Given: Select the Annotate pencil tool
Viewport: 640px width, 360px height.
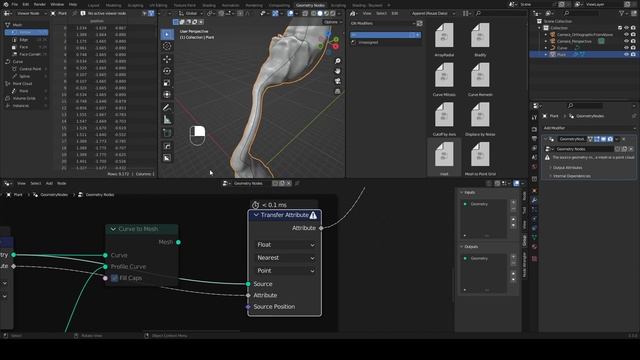Looking at the screenshot, I should point(167,108).
